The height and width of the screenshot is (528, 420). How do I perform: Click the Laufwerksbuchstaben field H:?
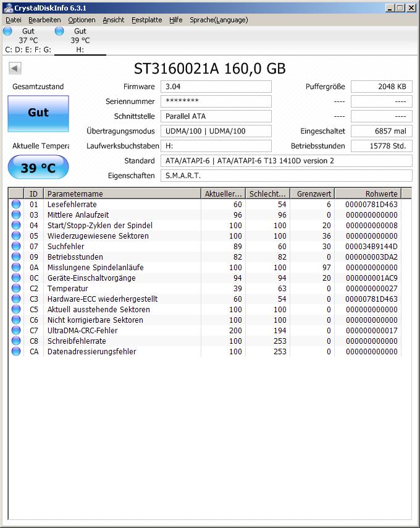[216, 146]
